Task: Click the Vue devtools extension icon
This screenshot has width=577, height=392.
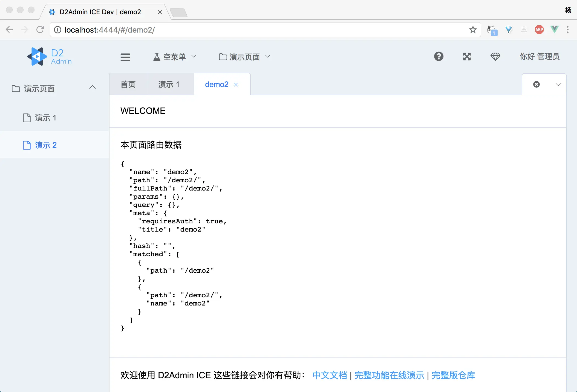Action: 555,30
